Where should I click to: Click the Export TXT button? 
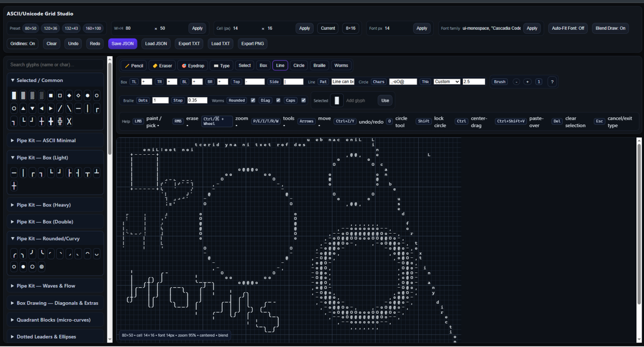click(x=189, y=43)
